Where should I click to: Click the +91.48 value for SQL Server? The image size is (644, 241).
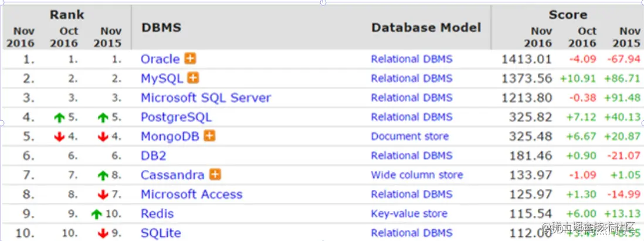[x=622, y=98]
